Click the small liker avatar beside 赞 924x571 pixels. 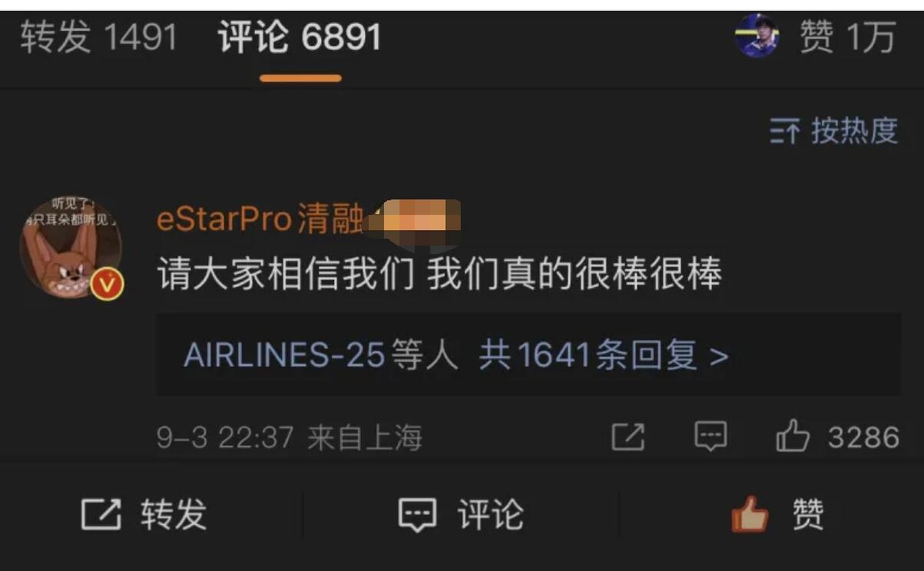click(x=758, y=36)
